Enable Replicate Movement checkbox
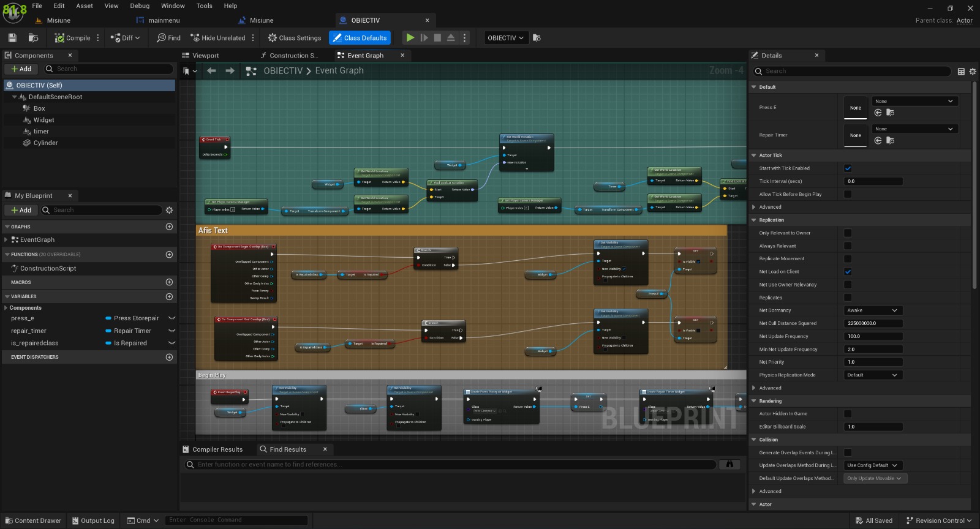 tap(848, 259)
